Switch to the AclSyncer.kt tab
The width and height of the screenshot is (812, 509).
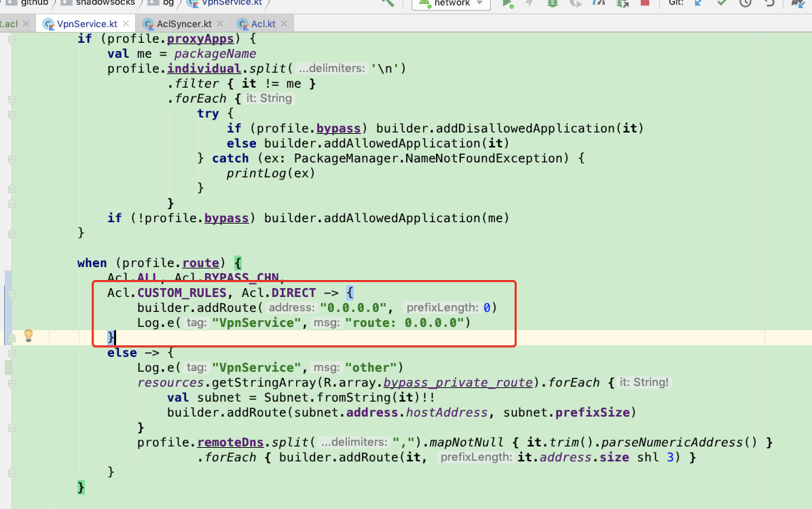click(184, 24)
